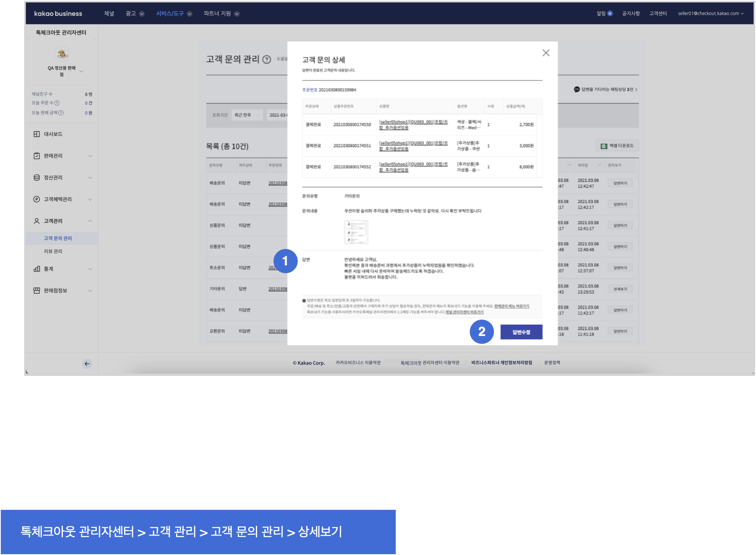Viewport: 756px width, 555px height.
Task: Click the 답변수정 button
Action: (521, 332)
